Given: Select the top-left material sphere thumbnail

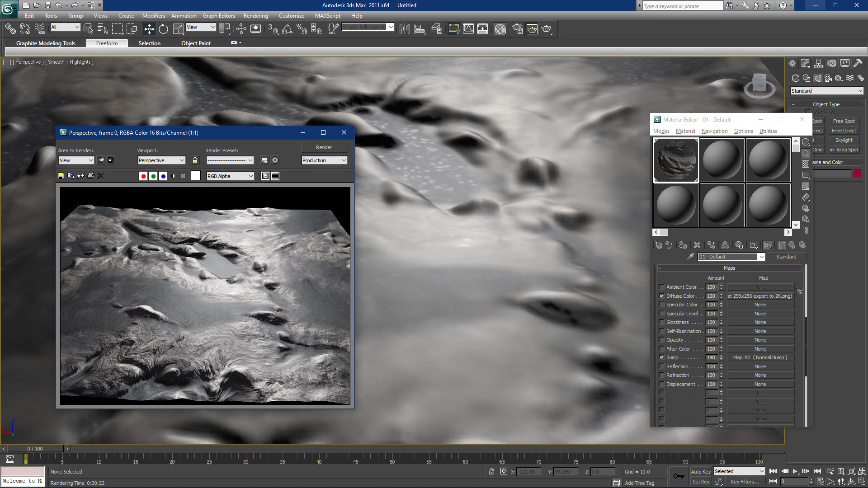Looking at the screenshot, I should (675, 160).
